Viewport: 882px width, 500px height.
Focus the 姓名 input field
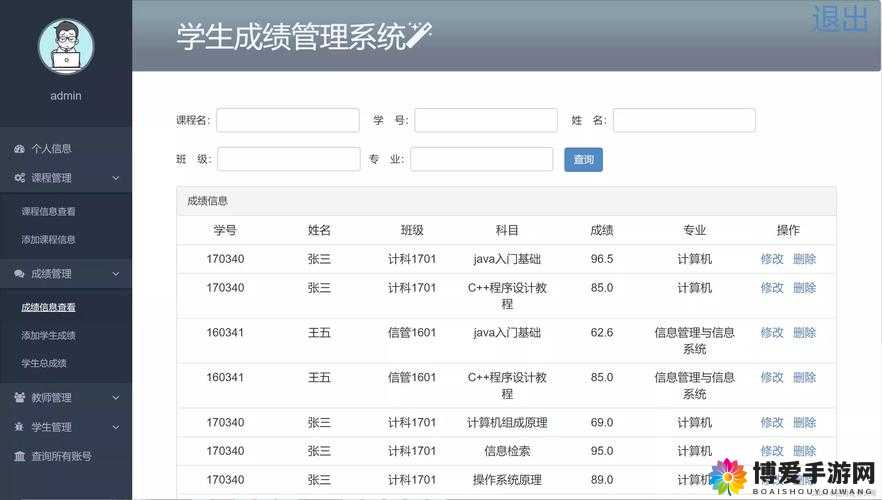coord(684,120)
